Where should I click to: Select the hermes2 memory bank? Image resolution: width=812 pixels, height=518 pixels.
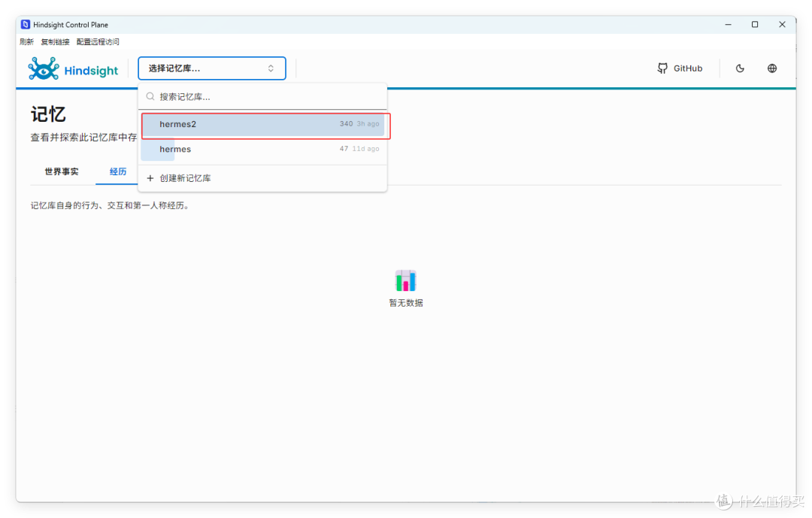263,124
